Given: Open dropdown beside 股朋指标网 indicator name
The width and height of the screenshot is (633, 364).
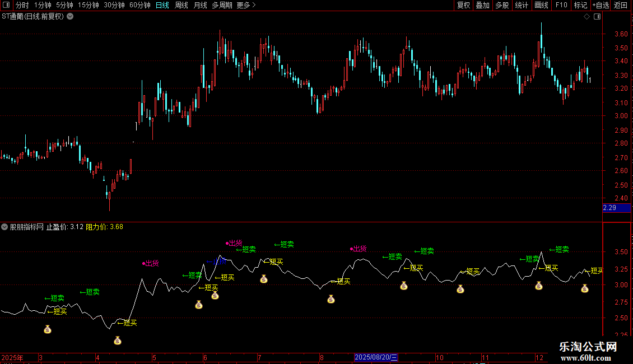Looking at the screenshot, I should pos(4,227).
